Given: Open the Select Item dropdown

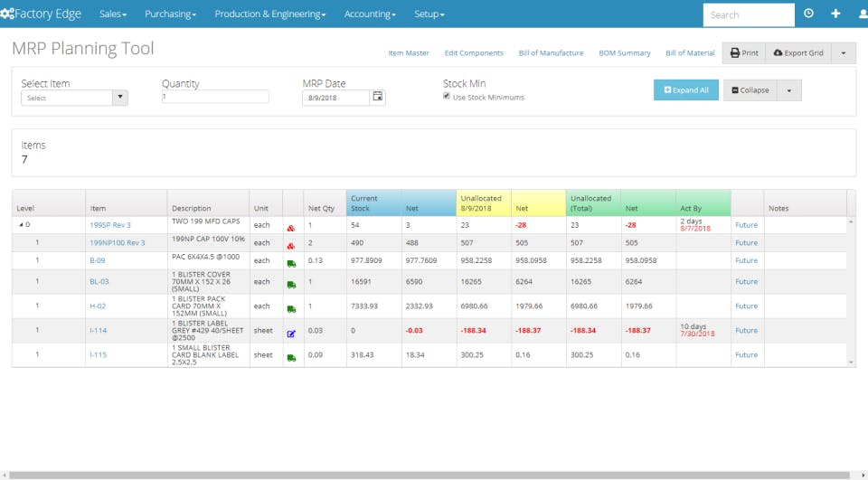Looking at the screenshot, I should coord(75,98).
